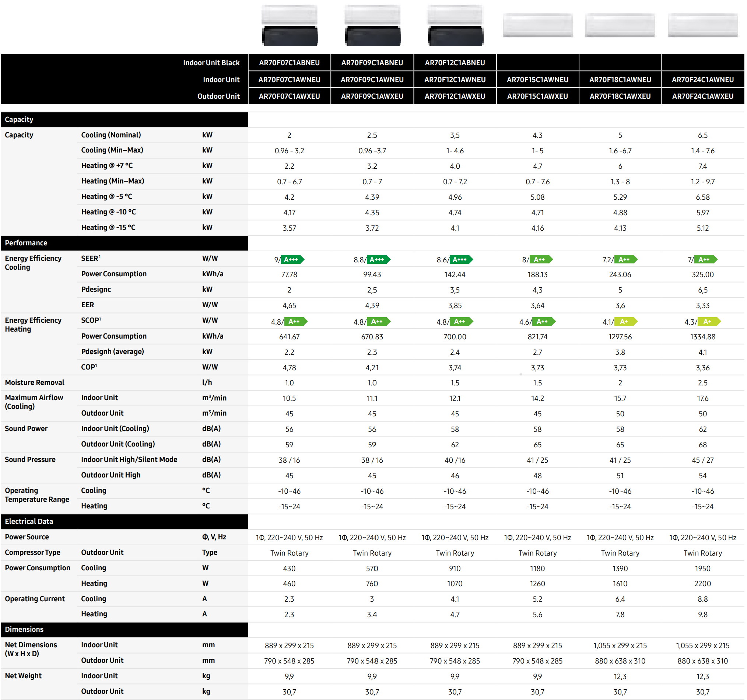
Task: Click the Net Dimensions (W x H x D) label
Action: point(31,649)
